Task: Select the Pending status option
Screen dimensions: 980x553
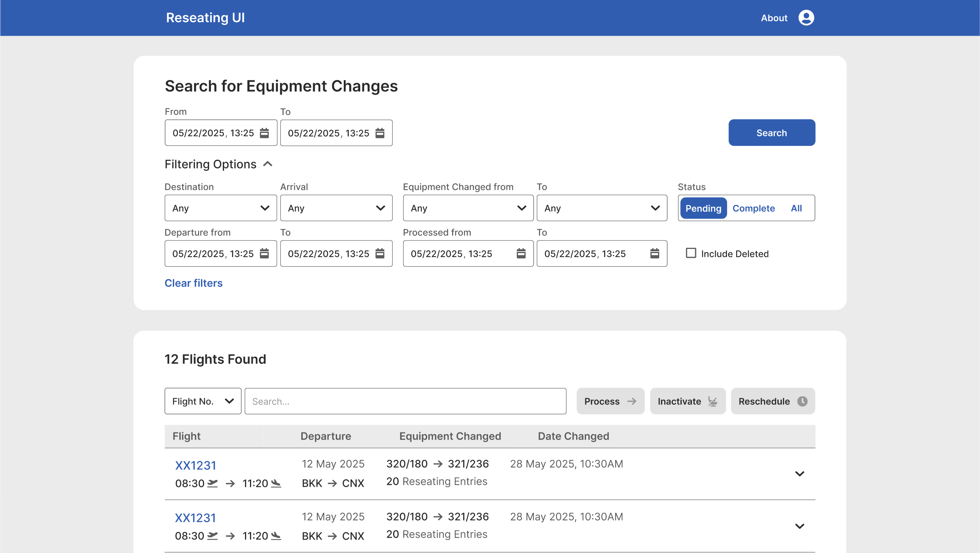Action: point(703,208)
